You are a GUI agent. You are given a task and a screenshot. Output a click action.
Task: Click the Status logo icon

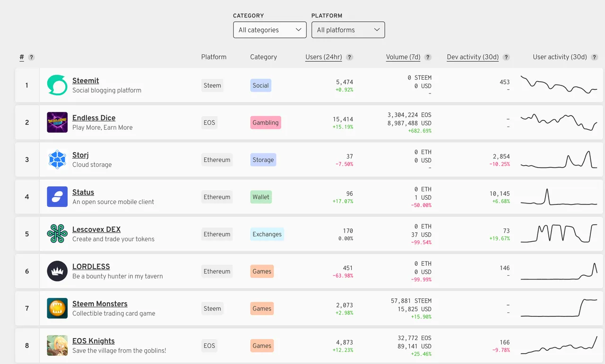coord(57,197)
